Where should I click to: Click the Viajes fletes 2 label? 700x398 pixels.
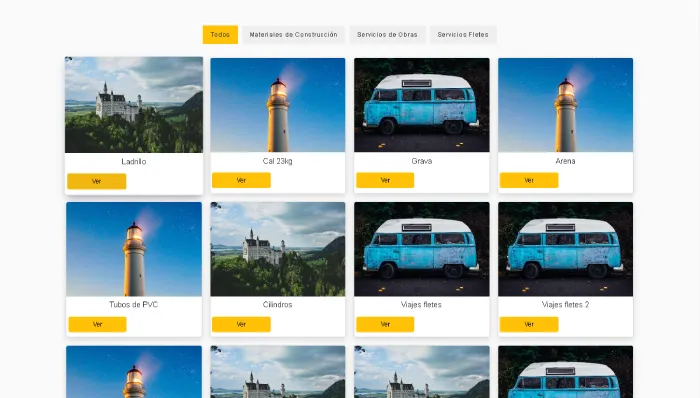click(566, 305)
